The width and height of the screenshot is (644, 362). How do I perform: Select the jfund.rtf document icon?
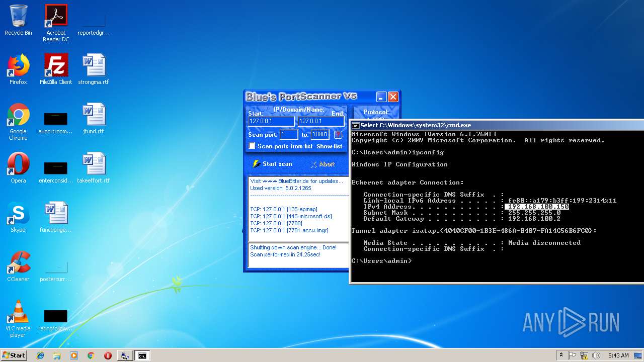click(94, 119)
